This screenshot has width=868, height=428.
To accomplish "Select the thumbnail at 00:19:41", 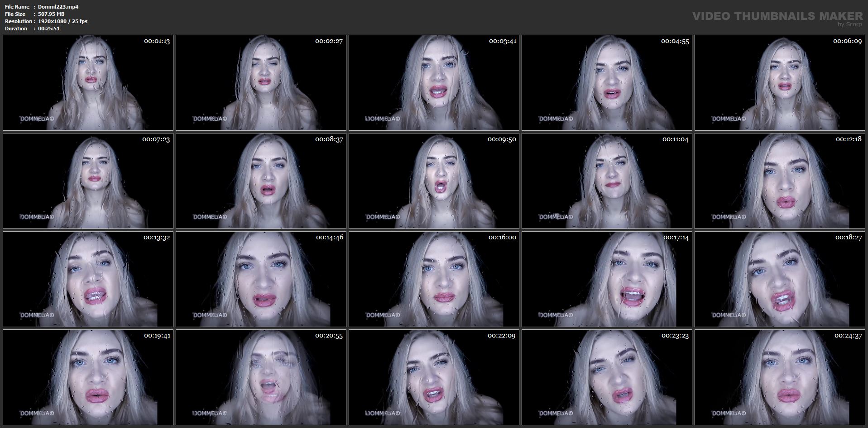I will [88, 377].
